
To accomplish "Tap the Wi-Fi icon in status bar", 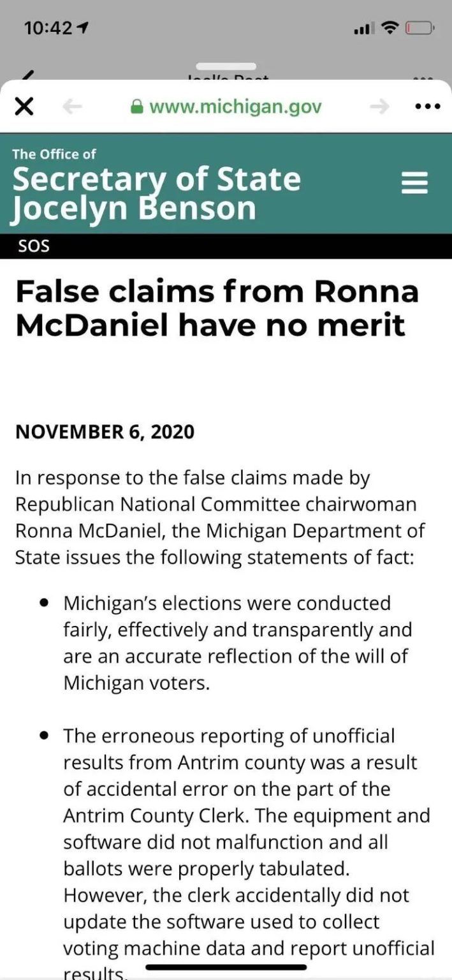I will 390,28.
